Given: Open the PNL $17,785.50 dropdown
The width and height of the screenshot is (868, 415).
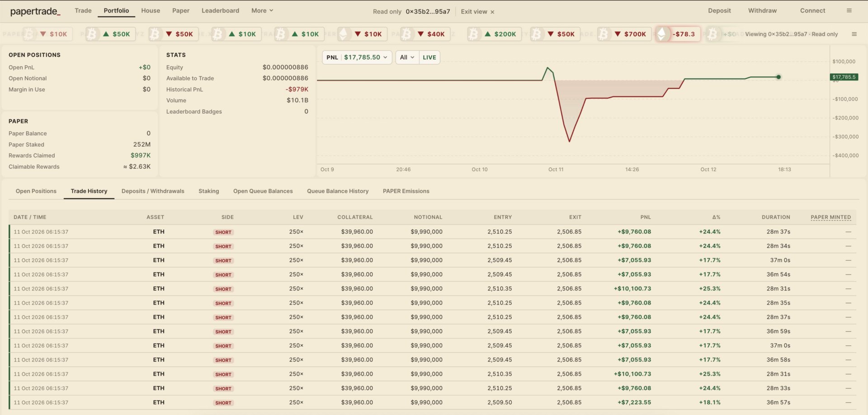Looking at the screenshot, I should click(x=357, y=57).
